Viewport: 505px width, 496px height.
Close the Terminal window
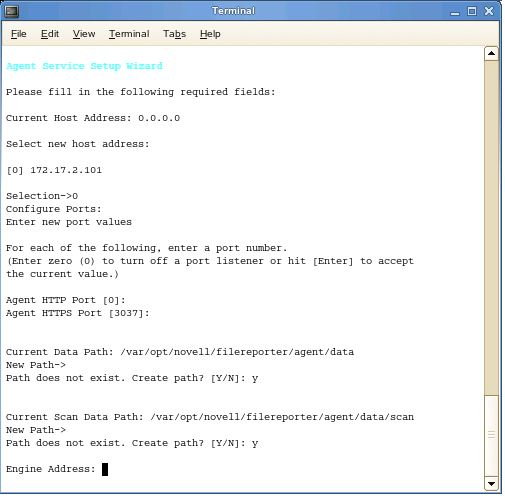click(489, 11)
